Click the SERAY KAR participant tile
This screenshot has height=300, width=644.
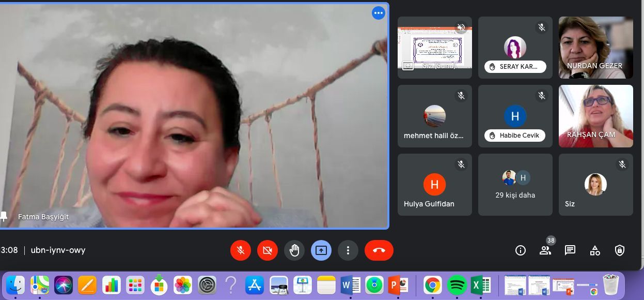(x=515, y=48)
